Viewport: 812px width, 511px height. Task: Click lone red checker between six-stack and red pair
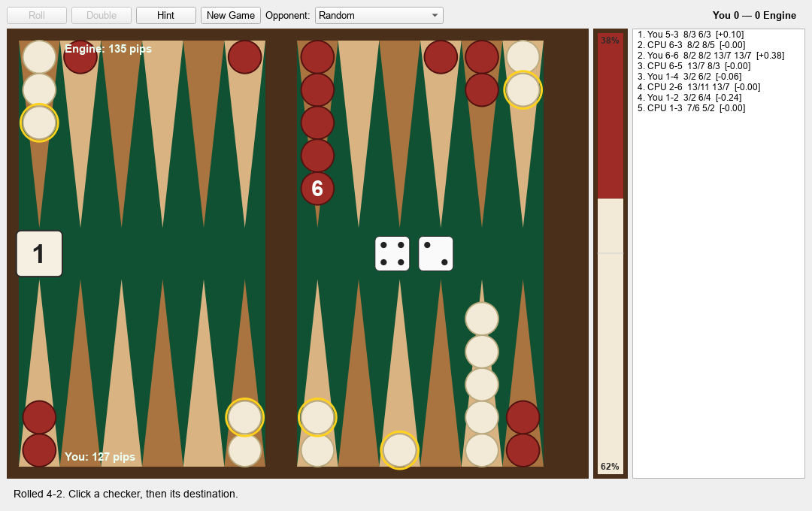click(x=441, y=57)
